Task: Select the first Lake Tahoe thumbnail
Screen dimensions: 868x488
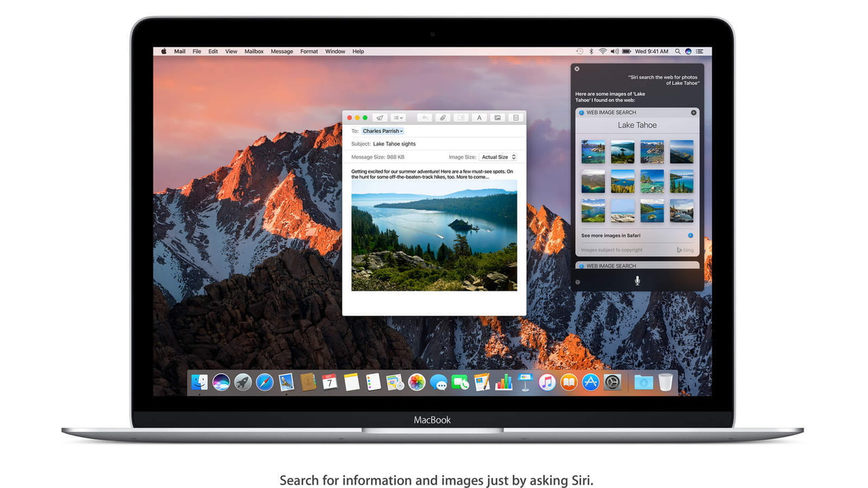Action: (x=593, y=152)
